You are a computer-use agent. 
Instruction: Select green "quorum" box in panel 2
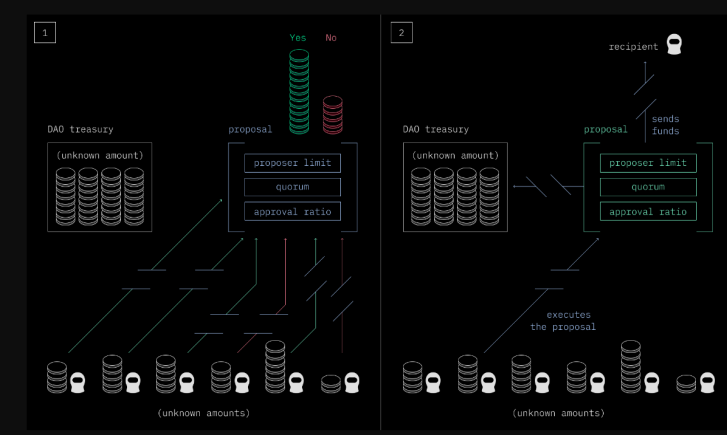pos(648,187)
